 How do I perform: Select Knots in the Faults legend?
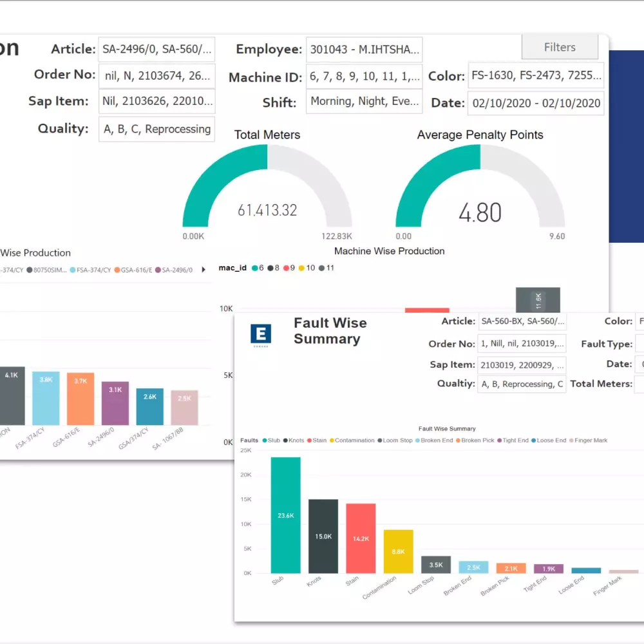(x=291, y=440)
